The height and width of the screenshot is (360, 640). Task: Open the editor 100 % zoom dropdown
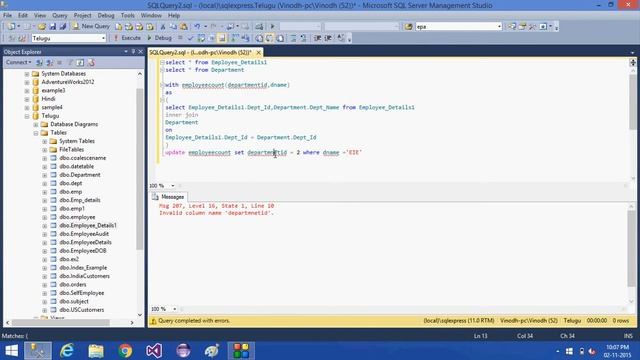(x=173, y=186)
